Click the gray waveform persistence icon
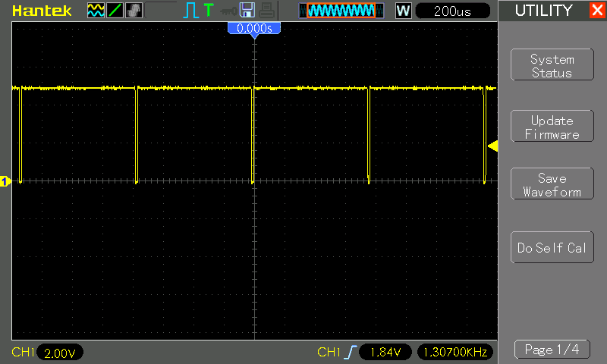607x364 pixels. point(134,11)
